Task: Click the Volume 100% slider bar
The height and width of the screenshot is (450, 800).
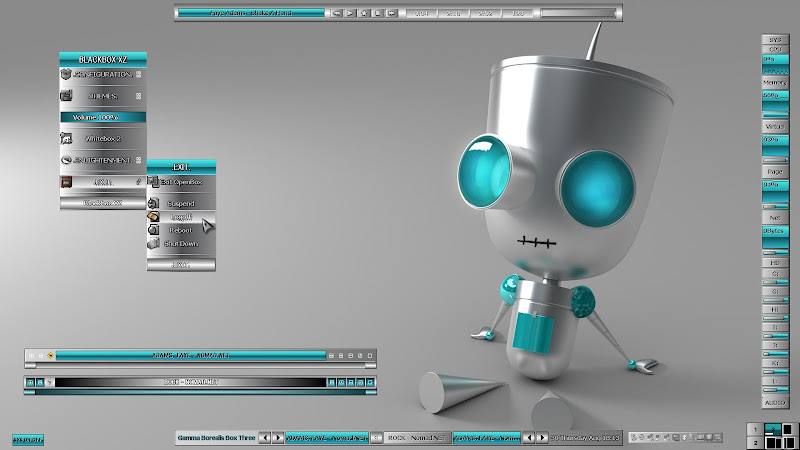Action: coord(102,117)
